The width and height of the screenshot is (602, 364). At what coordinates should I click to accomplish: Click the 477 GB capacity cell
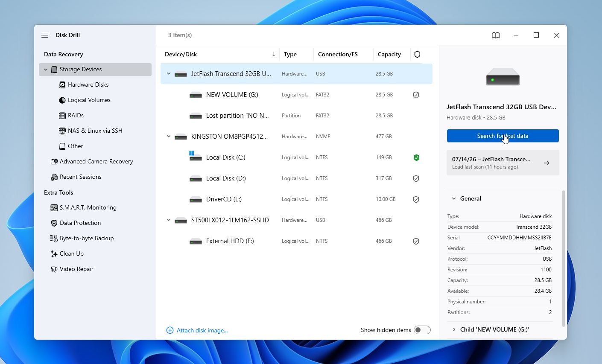383,137
